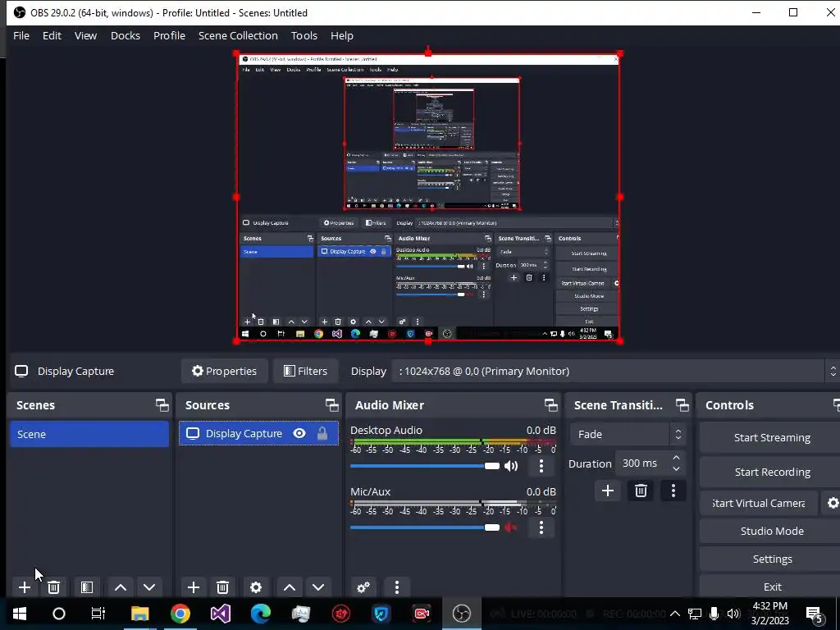Screen dimensions: 840x630
Task: Unmute Mic/Aux red speaker icon
Action: click(x=512, y=527)
